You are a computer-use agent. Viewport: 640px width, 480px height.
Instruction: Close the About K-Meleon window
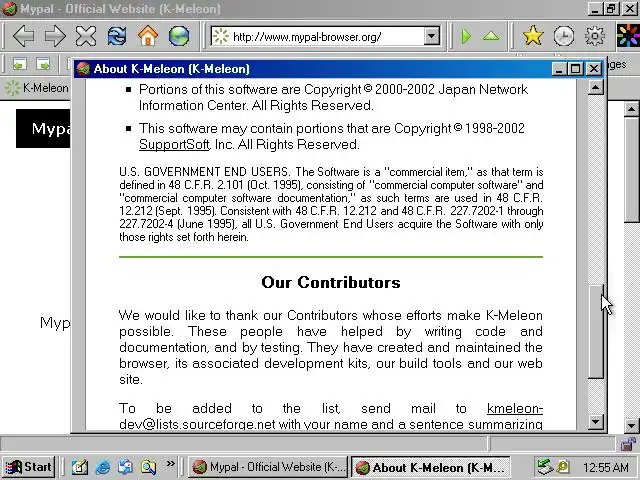click(x=594, y=69)
